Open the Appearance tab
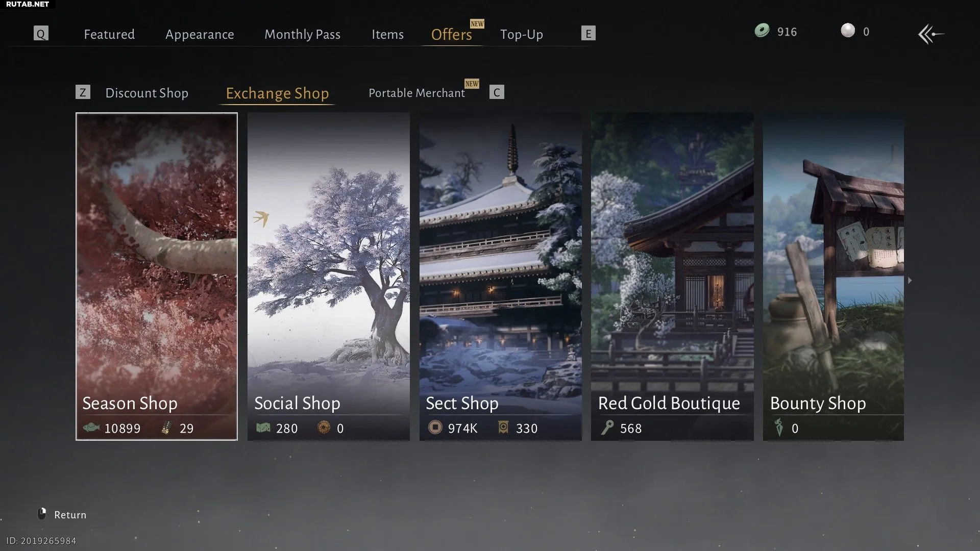 coord(200,34)
